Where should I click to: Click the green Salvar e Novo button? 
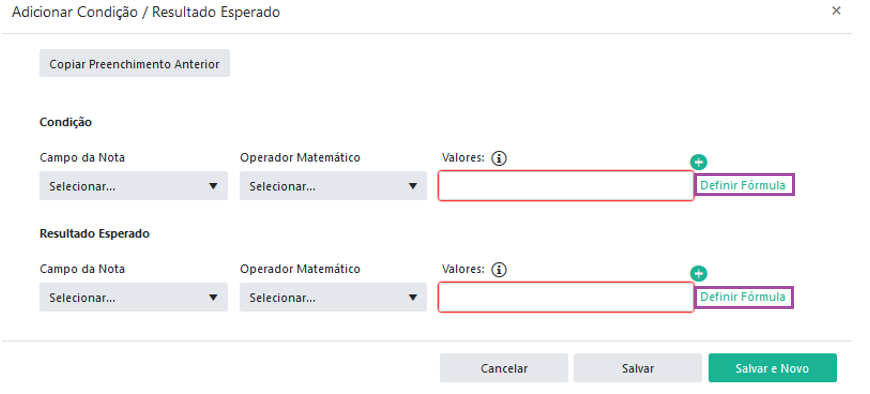(772, 368)
